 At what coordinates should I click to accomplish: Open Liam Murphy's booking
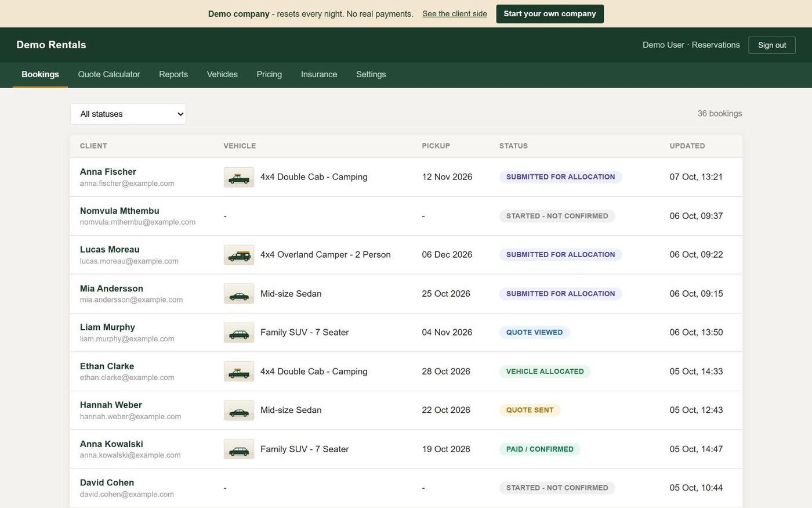406,333
